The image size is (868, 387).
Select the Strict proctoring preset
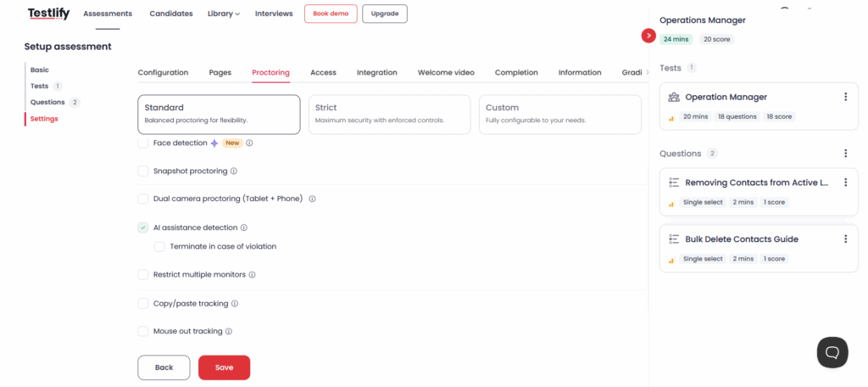pos(390,115)
